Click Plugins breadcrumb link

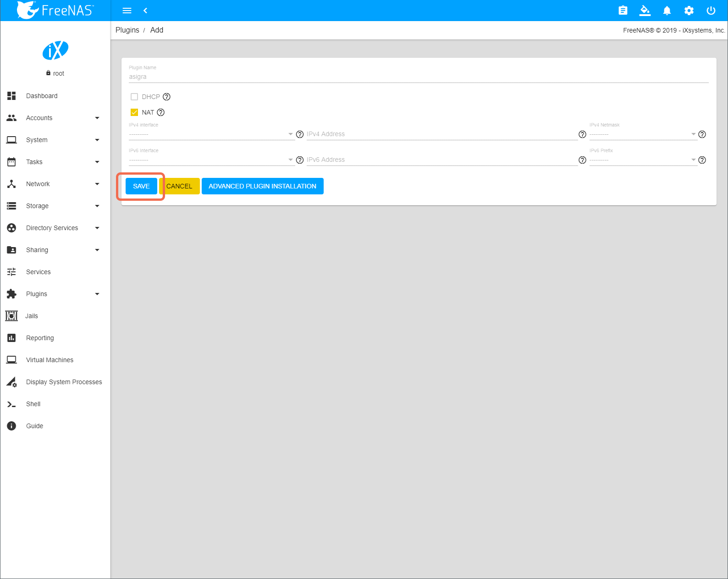pyautogui.click(x=127, y=30)
